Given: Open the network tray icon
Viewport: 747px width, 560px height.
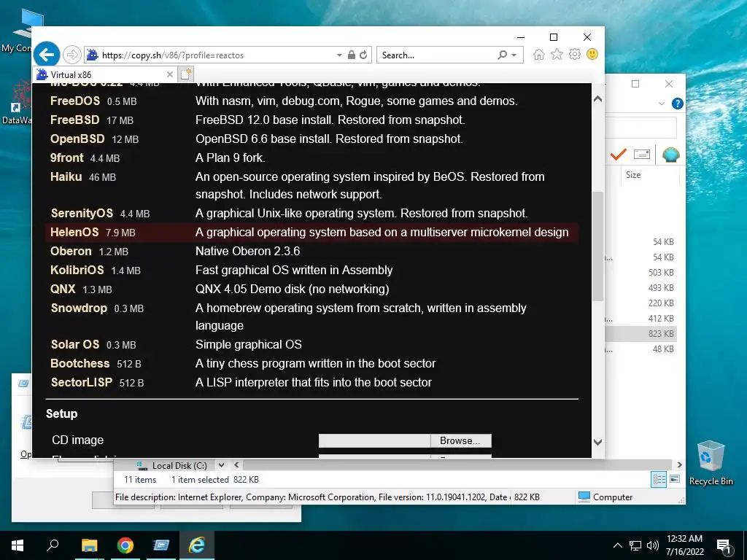Looking at the screenshot, I should [635, 545].
